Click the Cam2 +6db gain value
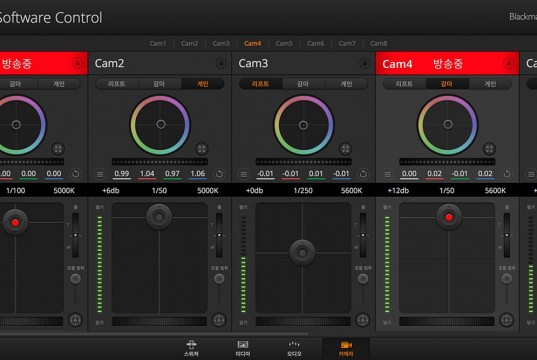 111,190
